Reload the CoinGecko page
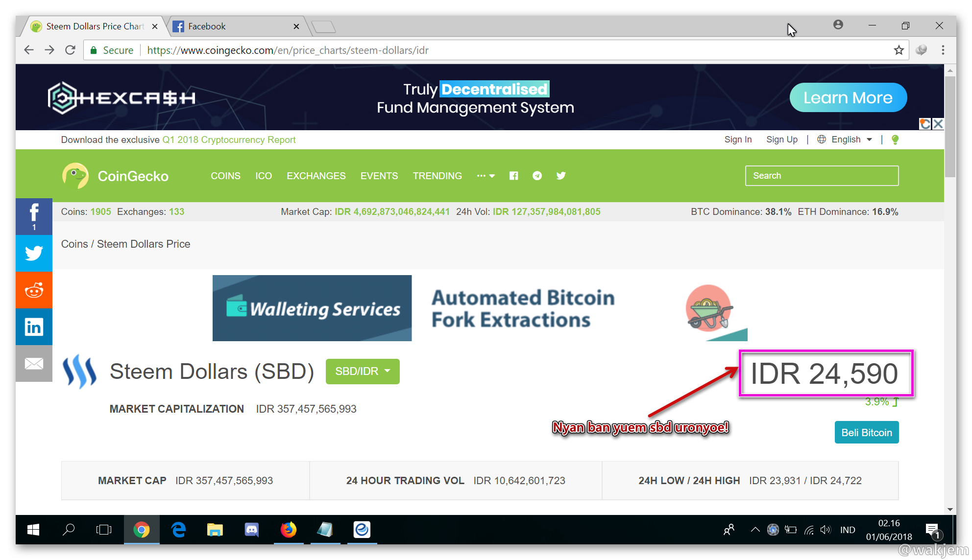 (70, 50)
